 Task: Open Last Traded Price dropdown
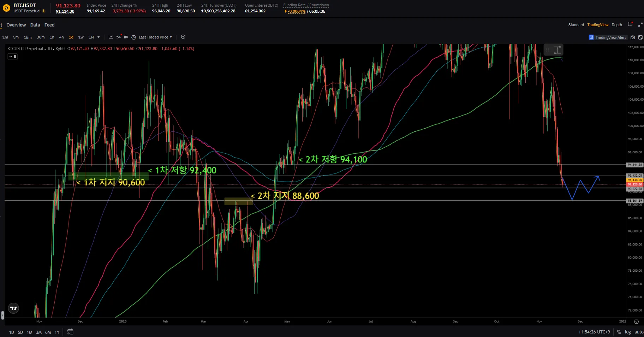click(155, 37)
